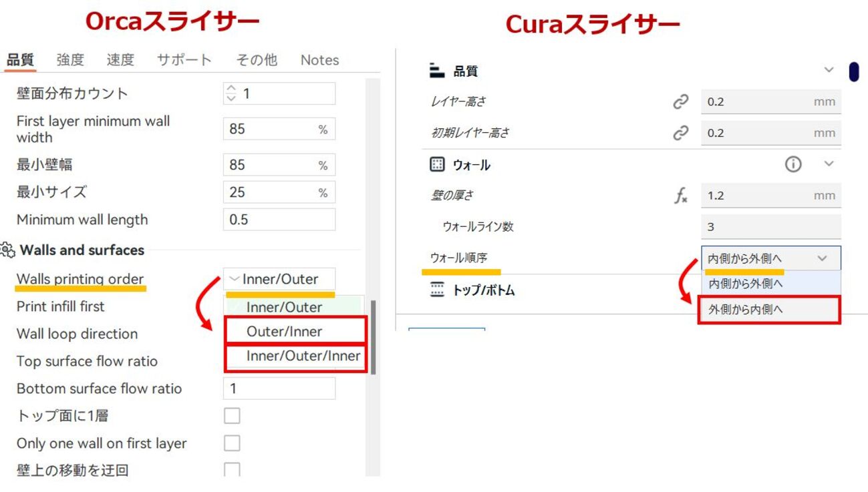Click the Print infill first label
The image size is (868, 492).
click(61, 306)
